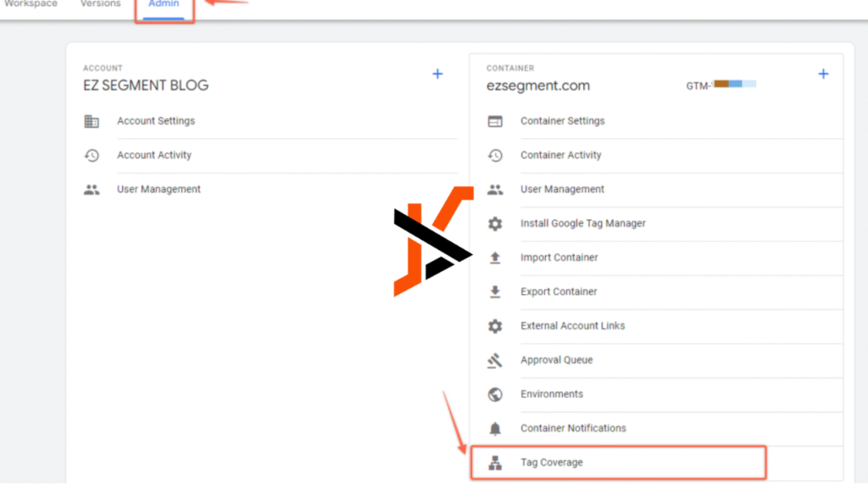The width and height of the screenshot is (868, 488).
Task: Add new container with plus button
Action: click(822, 74)
